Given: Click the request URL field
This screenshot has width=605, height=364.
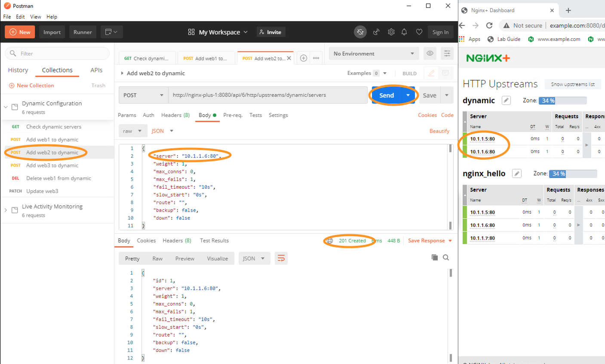Looking at the screenshot, I should tap(268, 95).
